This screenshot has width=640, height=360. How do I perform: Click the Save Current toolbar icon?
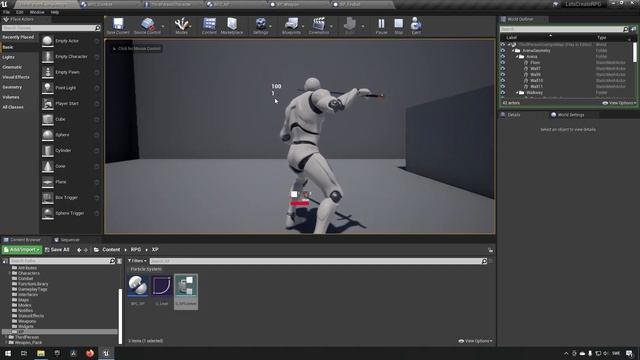[x=118, y=24]
